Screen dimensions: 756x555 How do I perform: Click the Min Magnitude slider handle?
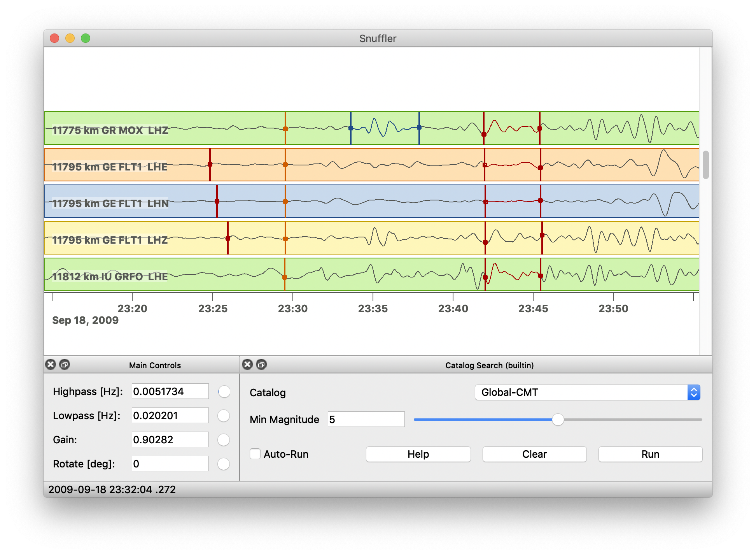(x=558, y=420)
